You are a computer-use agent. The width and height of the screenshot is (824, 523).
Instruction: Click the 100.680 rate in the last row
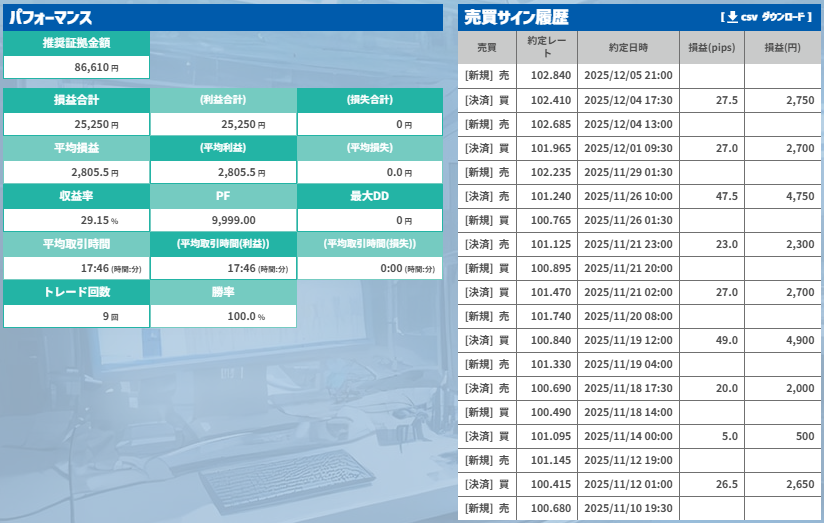pos(550,508)
